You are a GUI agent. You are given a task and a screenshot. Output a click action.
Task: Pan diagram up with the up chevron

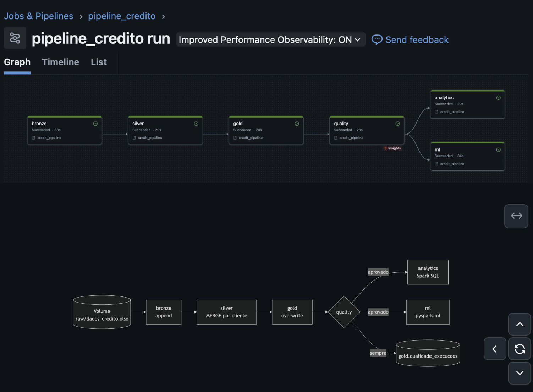tap(520, 324)
